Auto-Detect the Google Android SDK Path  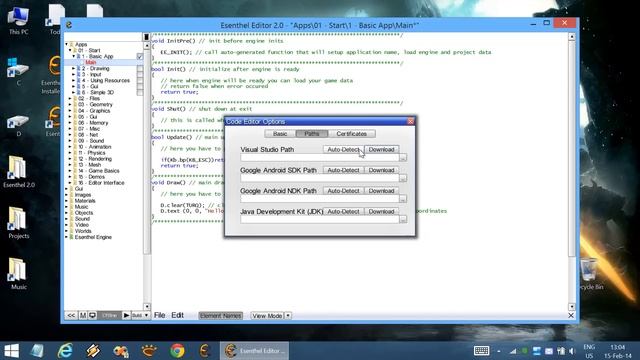coord(343,170)
